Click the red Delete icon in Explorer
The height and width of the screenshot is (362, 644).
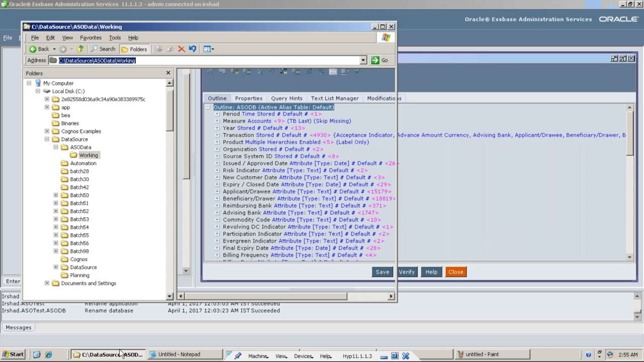tap(182, 49)
